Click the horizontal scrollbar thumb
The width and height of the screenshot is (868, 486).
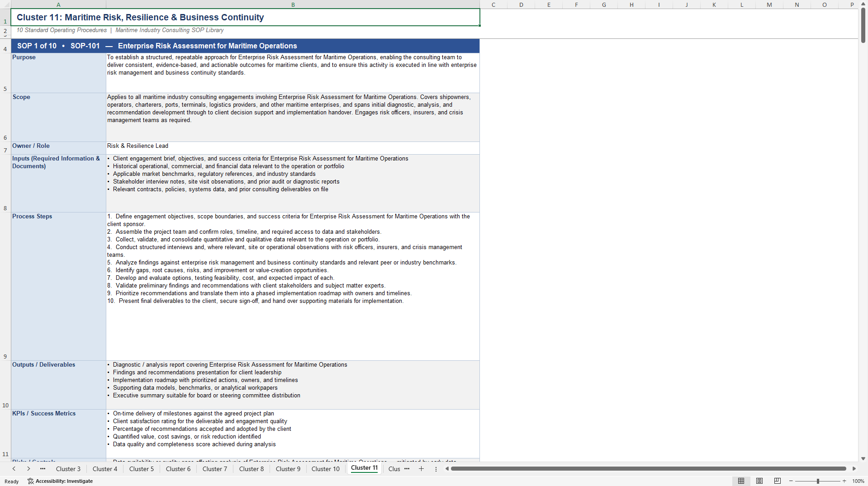click(x=648, y=469)
